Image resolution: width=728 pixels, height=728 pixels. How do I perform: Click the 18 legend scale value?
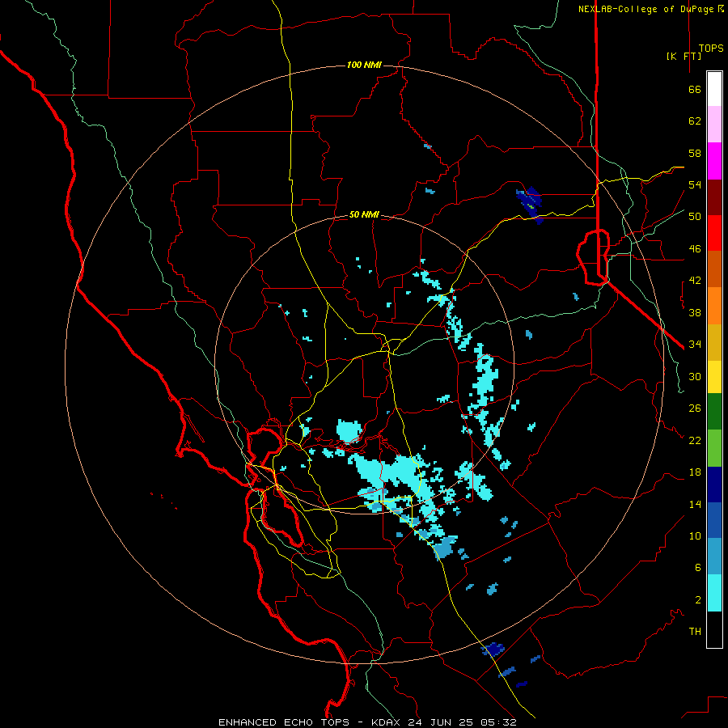[x=695, y=472]
